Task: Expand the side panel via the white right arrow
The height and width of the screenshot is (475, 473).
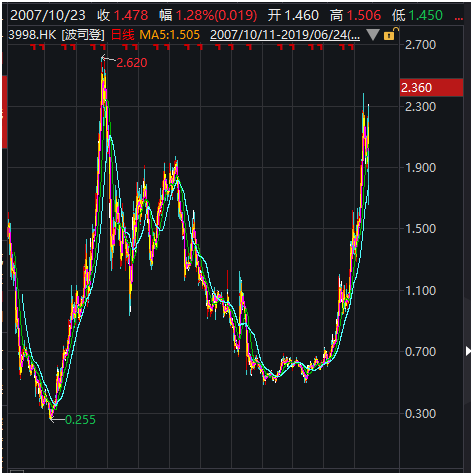Action: 468,351
